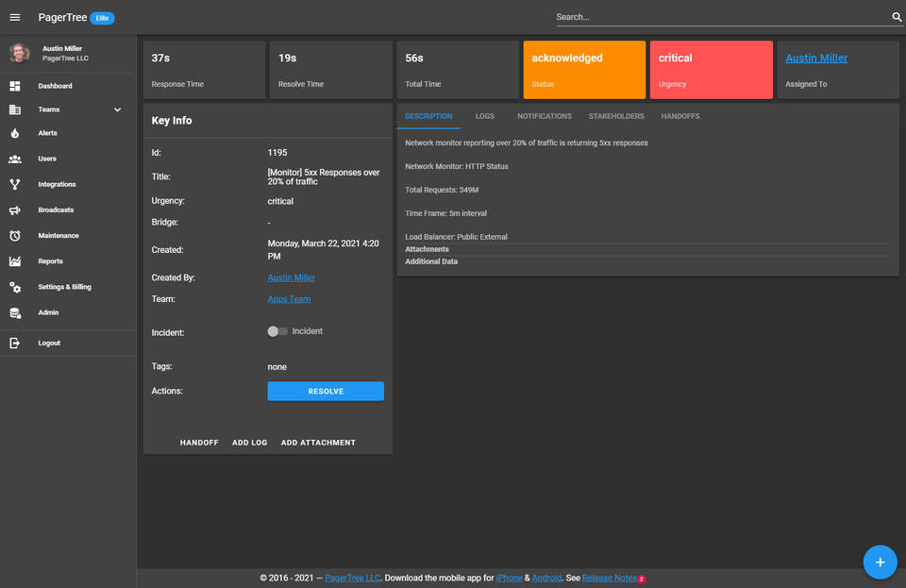Expand the Teams sidebar submenu
This screenshot has height=588, width=906.
coord(118,109)
